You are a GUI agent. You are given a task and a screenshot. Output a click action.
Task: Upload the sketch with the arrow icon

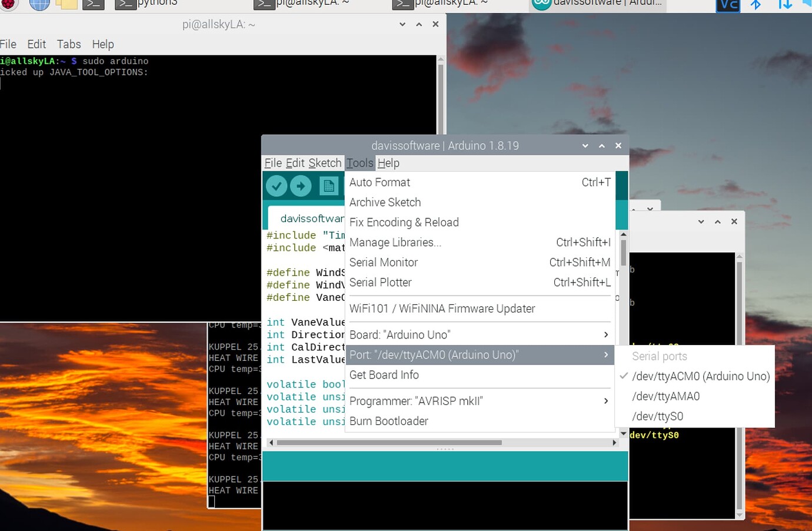(x=301, y=185)
